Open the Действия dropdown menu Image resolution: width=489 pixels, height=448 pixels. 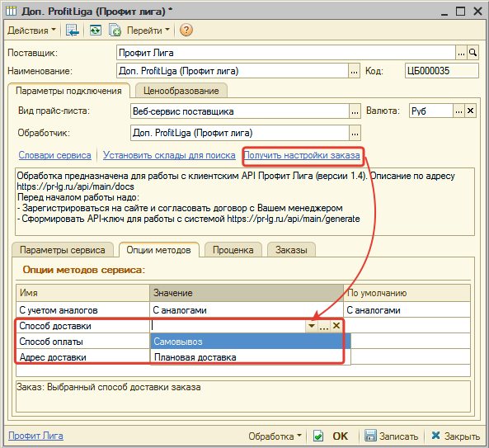pyautogui.click(x=31, y=31)
